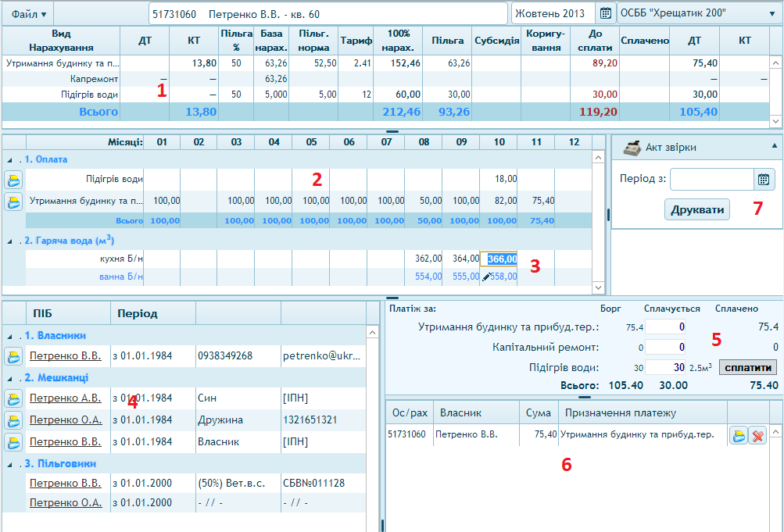784x532 pixels.
Task: Click the calendar icon in Період з field
Action: pos(764,180)
